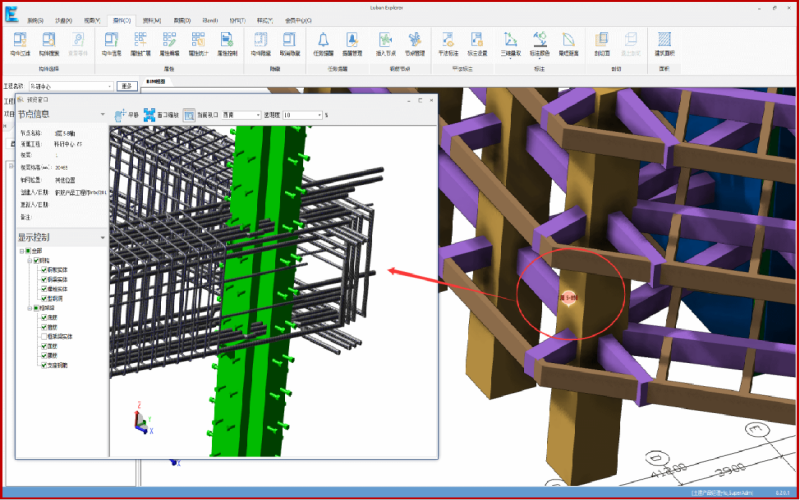Click the 节点名称 value in node info

click(65, 132)
